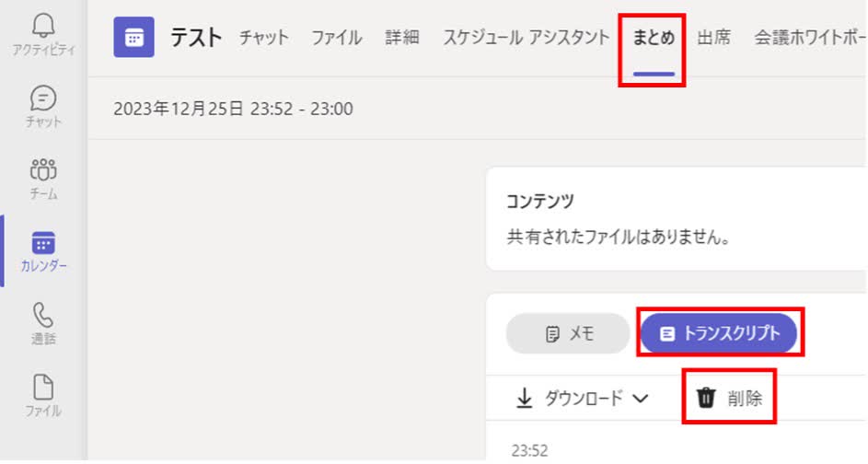Open the 出席 tab
The height and width of the screenshot is (464, 868).
713,38
